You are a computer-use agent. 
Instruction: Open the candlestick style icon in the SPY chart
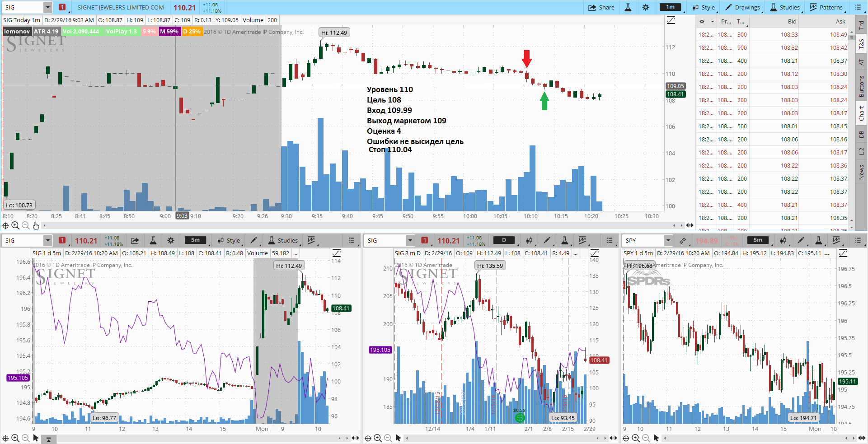[783, 240]
